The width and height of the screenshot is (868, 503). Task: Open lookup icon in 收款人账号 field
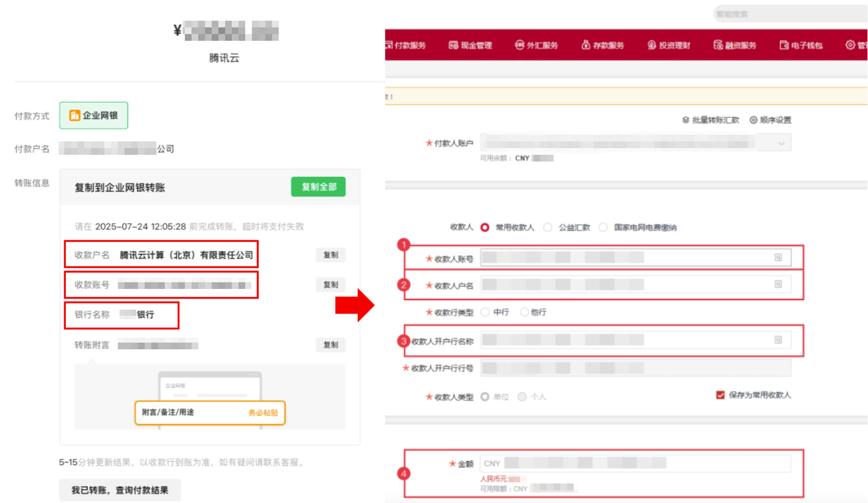click(778, 257)
